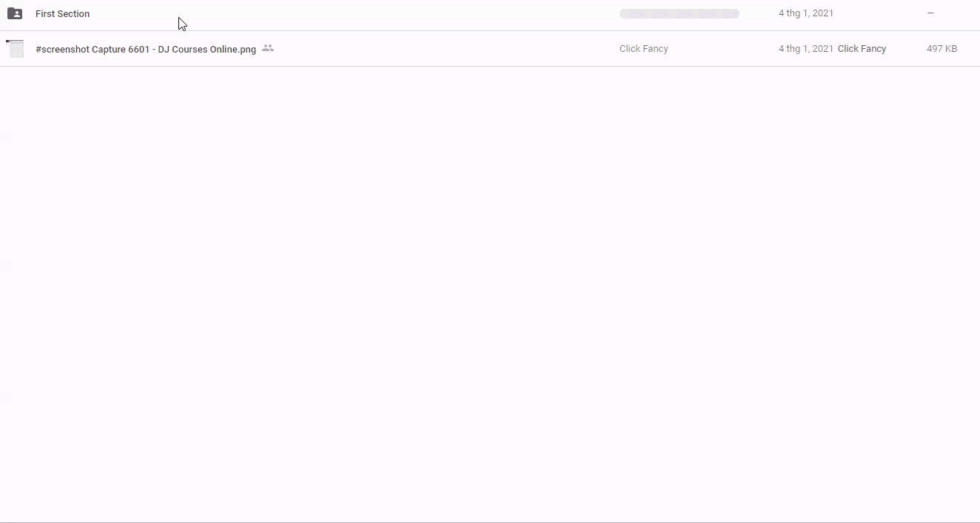Open the PNG file thumbnail icon
The image size is (980, 523).
[15, 49]
